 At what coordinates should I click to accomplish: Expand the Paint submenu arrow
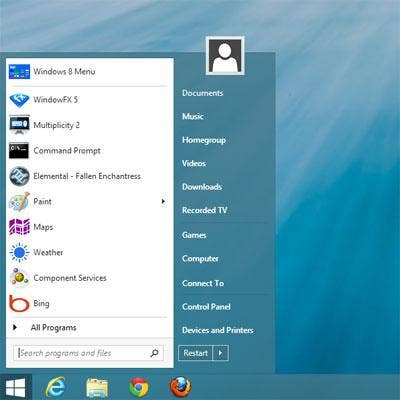tap(163, 201)
